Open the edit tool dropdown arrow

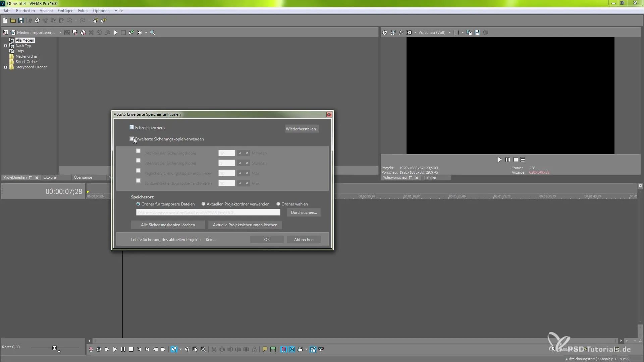[180, 349]
